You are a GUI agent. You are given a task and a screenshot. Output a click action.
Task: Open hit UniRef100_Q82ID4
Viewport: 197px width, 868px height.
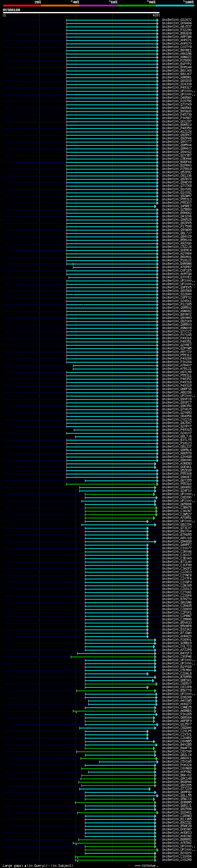coord(177,524)
